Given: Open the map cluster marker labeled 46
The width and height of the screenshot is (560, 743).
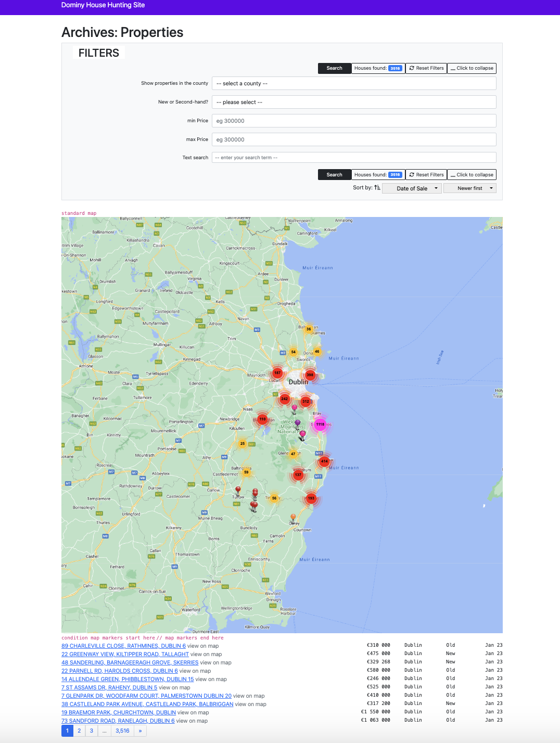Looking at the screenshot, I should click(317, 352).
